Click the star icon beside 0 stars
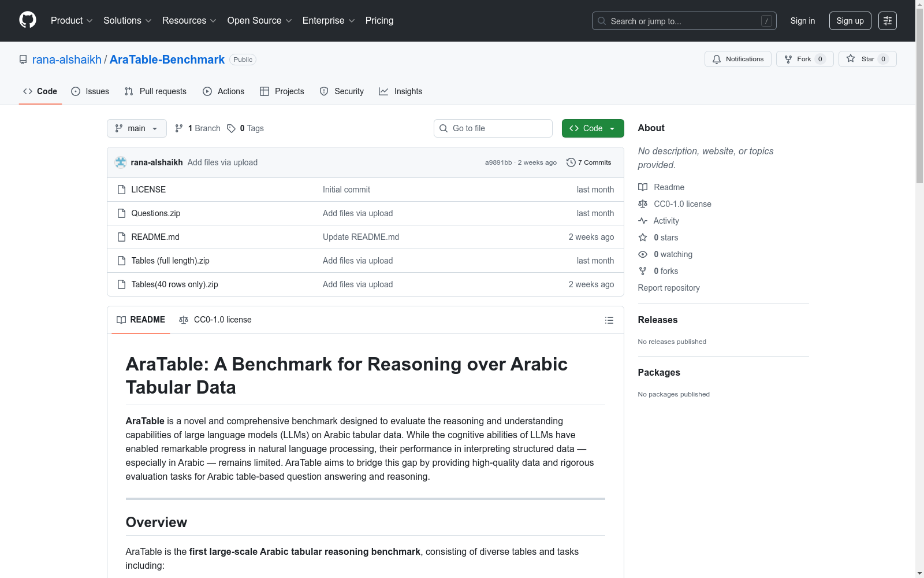924x578 pixels. [643, 238]
